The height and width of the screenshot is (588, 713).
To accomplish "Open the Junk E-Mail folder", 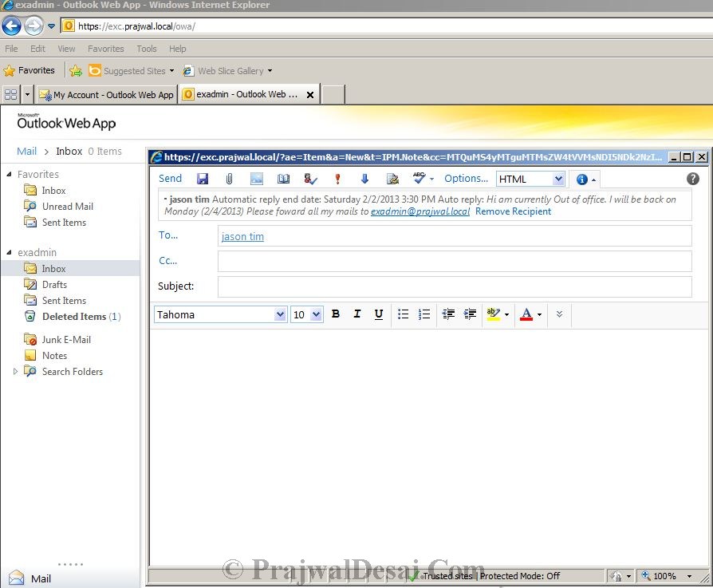I will point(66,340).
